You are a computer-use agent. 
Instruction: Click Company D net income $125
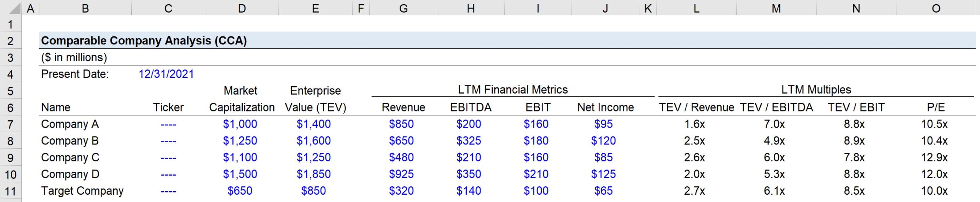[x=604, y=174]
